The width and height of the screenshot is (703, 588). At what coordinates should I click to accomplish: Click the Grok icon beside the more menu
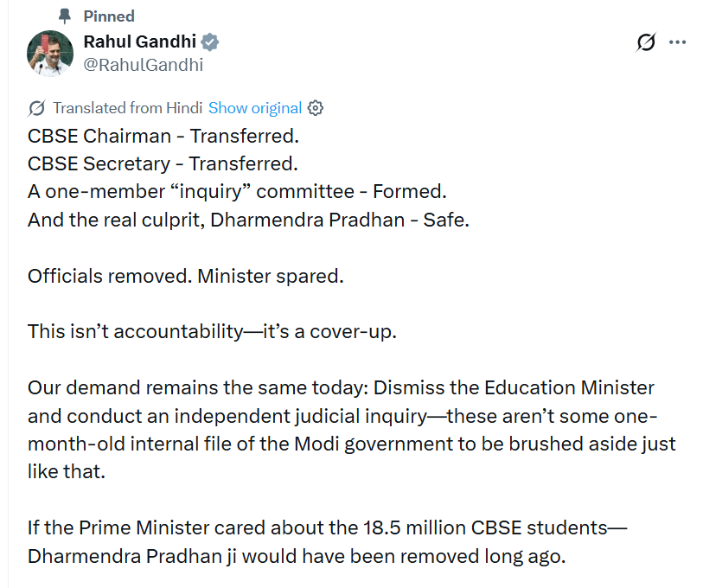646,42
